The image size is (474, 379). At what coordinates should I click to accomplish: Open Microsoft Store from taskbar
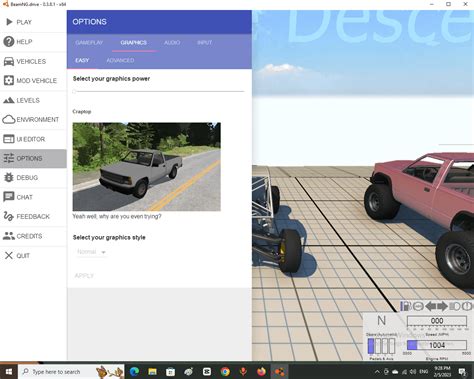[170, 371]
